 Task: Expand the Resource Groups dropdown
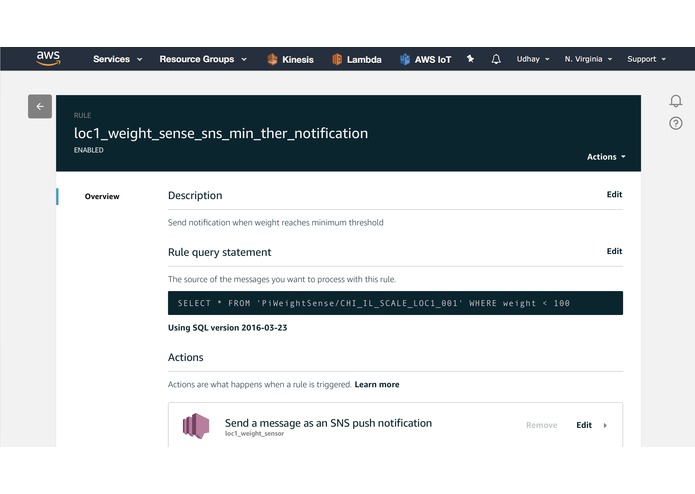pyautogui.click(x=203, y=59)
